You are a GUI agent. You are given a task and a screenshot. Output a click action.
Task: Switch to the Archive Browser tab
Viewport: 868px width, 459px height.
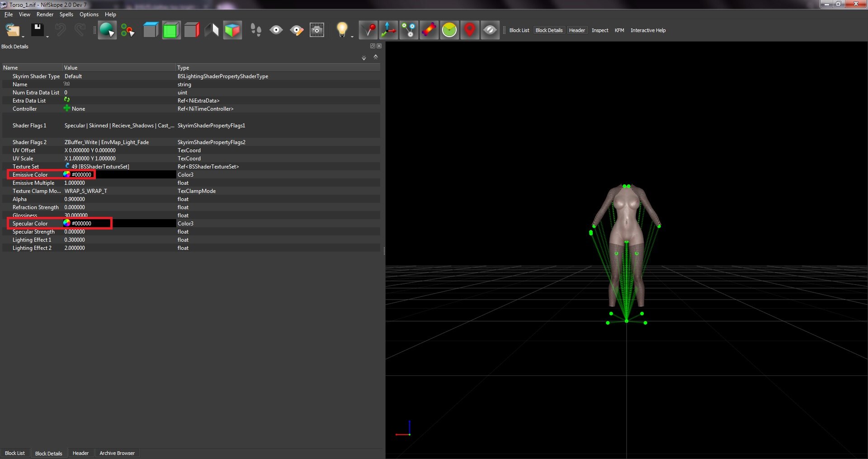[x=117, y=453]
